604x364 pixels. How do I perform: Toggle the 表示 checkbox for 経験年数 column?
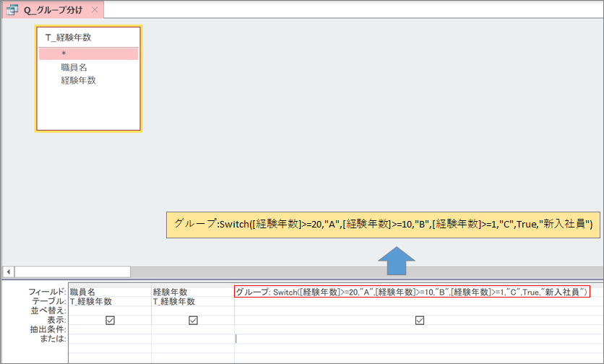[194, 320]
